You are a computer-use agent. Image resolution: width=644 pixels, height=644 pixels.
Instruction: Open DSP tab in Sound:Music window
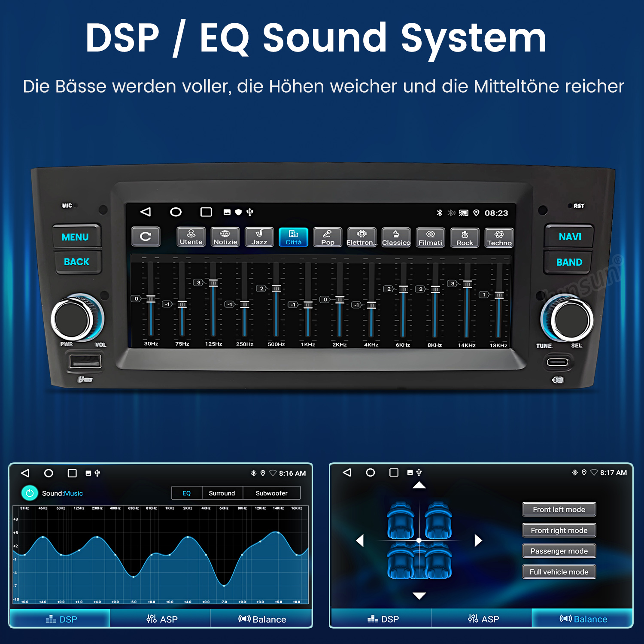[x=60, y=619]
